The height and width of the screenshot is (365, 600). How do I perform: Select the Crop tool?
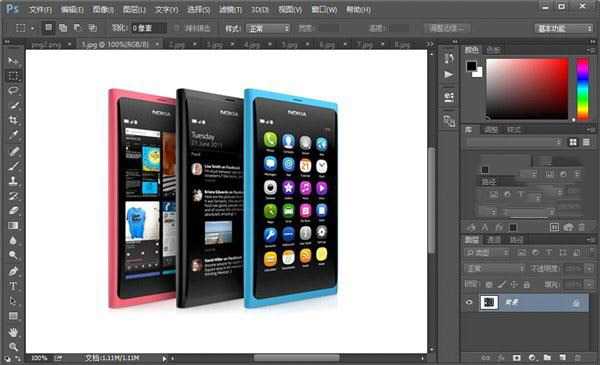13,121
